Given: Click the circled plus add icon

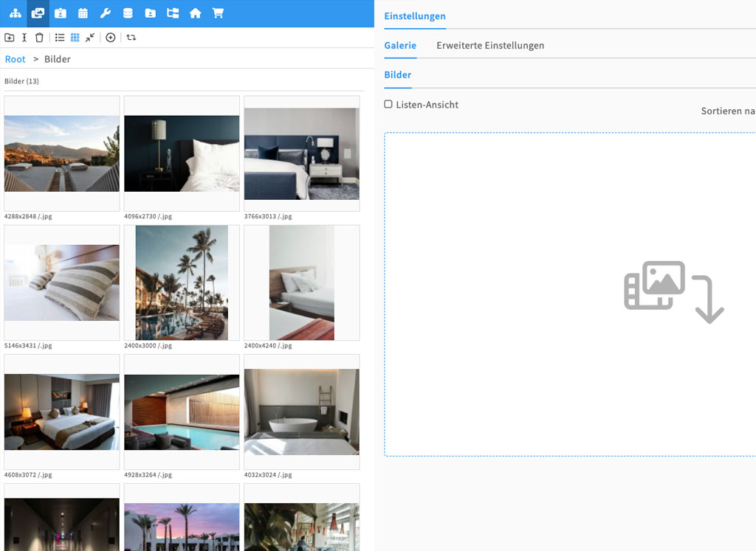Looking at the screenshot, I should click(x=111, y=38).
